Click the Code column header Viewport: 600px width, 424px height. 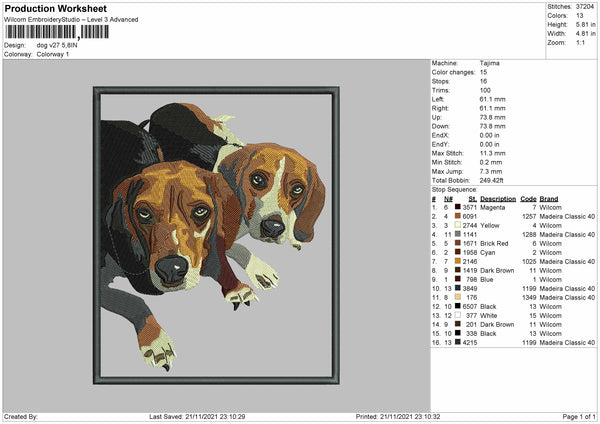pos(528,199)
